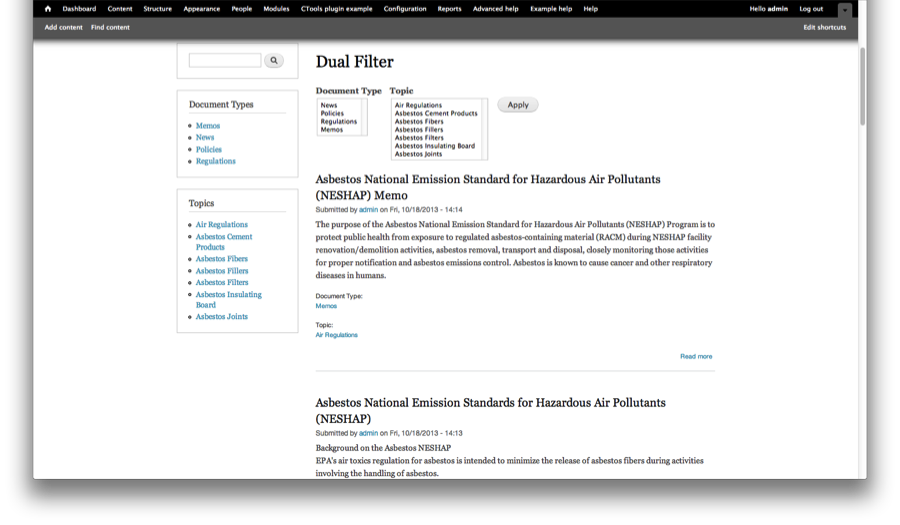Click Edit shortcuts link
Screen dimensions: 900x525
pyautogui.click(x=824, y=27)
